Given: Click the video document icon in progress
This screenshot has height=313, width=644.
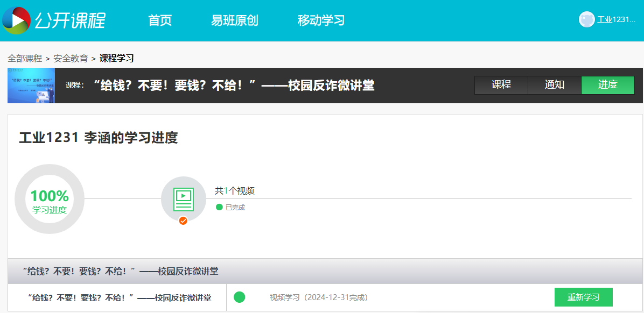Looking at the screenshot, I should click(x=184, y=199).
